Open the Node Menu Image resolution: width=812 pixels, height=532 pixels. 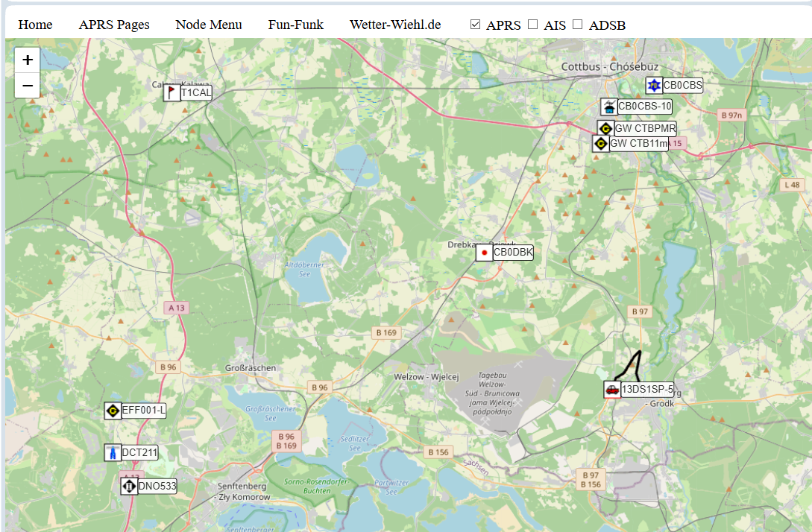coord(209,25)
